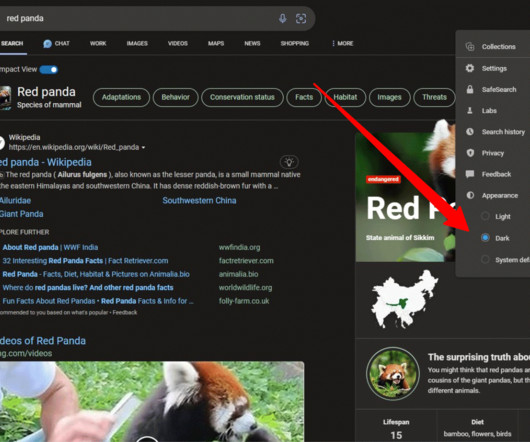Switch to the Search tab

coord(12,44)
